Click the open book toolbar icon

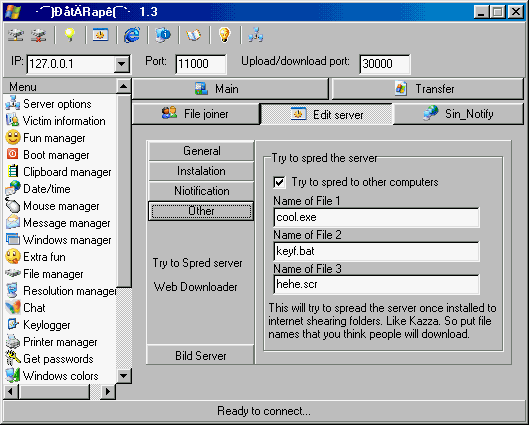[193, 35]
